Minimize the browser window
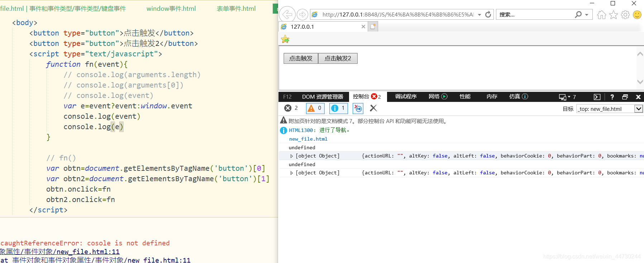Viewport: 644px width, 263px height. (x=592, y=3)
